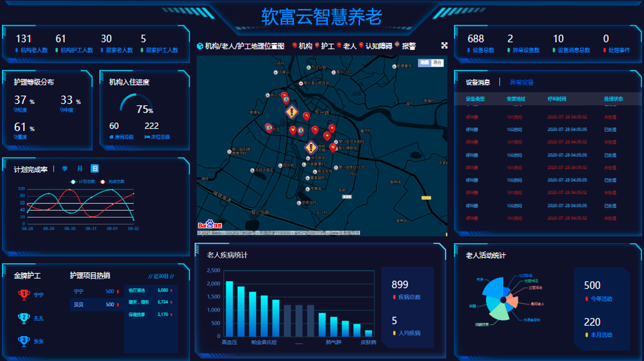Click 报警 diamond legend icon

[397, 45]
